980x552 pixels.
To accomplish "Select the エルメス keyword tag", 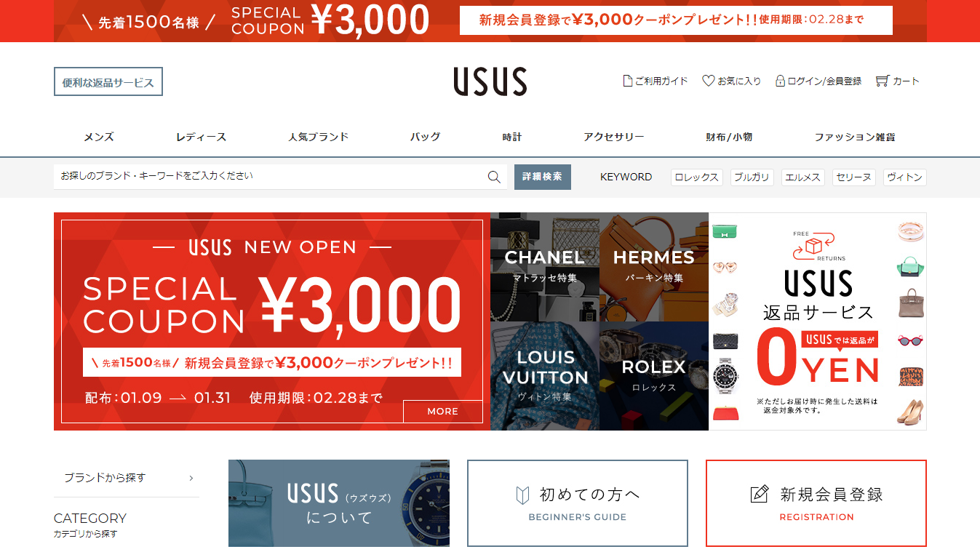I will 803,177.
